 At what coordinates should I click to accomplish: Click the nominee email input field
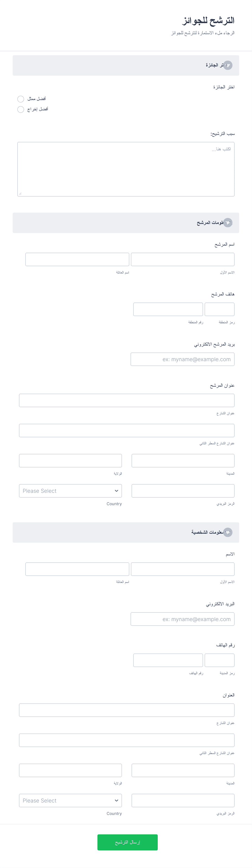point(183,359)
